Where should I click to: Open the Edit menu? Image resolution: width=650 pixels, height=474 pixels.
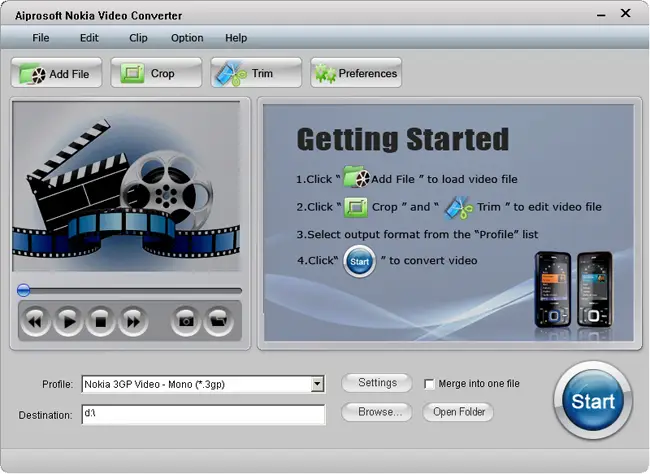tap(89, 38)
